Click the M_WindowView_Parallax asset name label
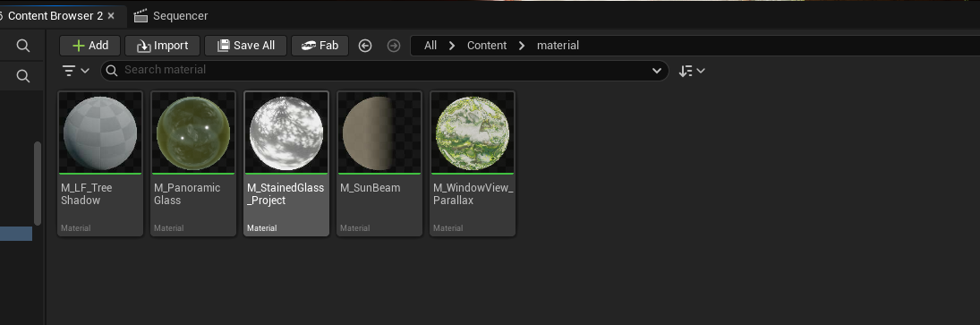The width and height of the screenshot is (980, 325). pos(473,193)
